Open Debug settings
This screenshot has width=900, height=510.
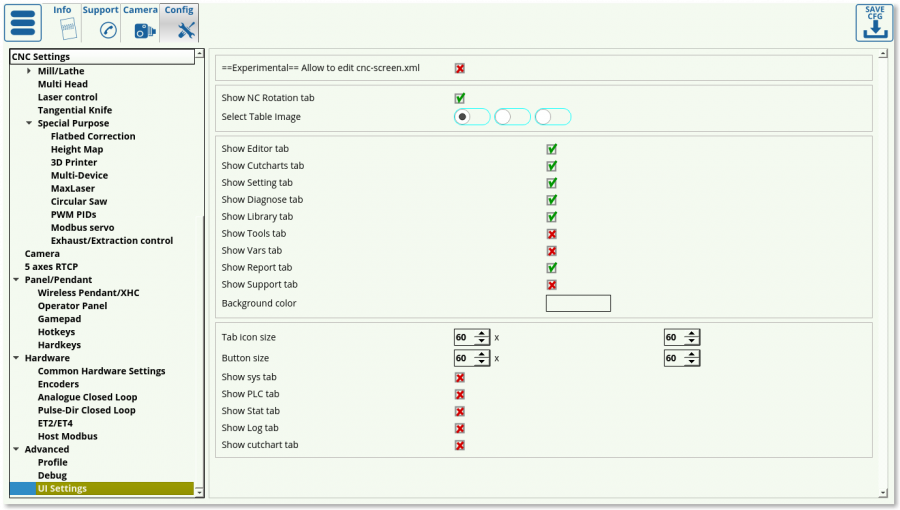coord(52,476)
